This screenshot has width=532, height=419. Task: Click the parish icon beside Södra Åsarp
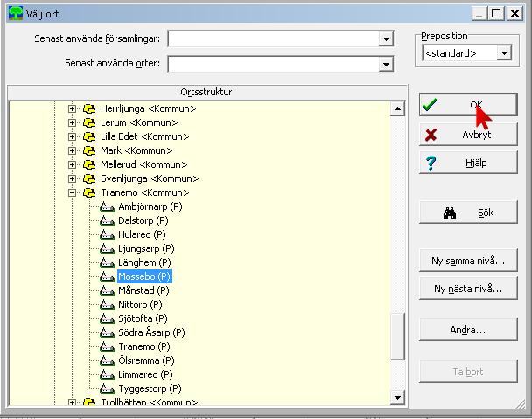pos(108,332)
